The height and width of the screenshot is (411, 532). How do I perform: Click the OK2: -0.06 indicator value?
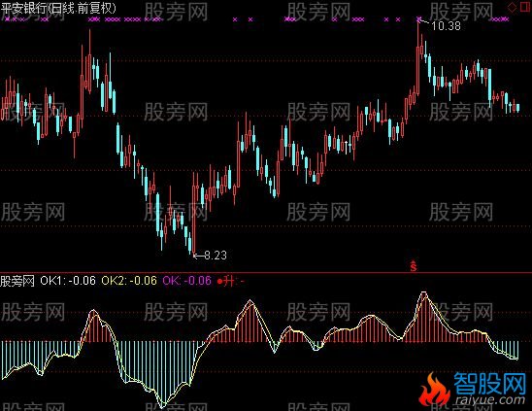(129, 281)
